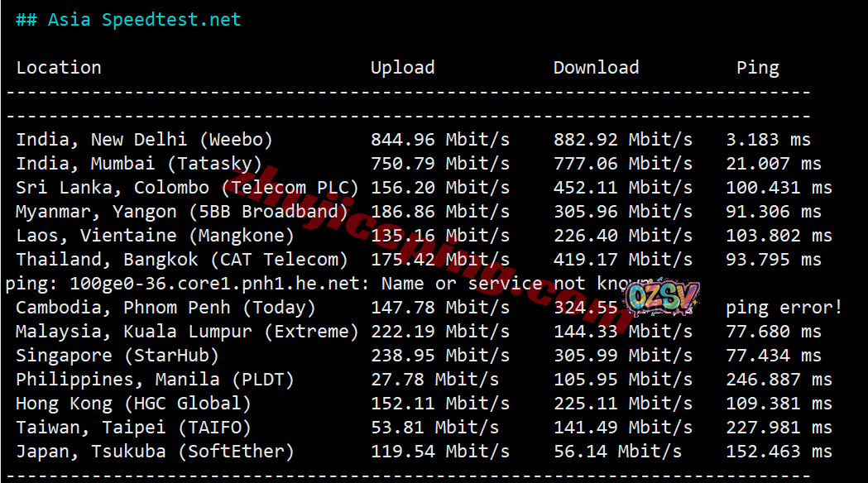Viewport: 868px width, 483px height.
Task: Click Laos, Vientaine (Mangkone) location text
Action: coord(155,236)
